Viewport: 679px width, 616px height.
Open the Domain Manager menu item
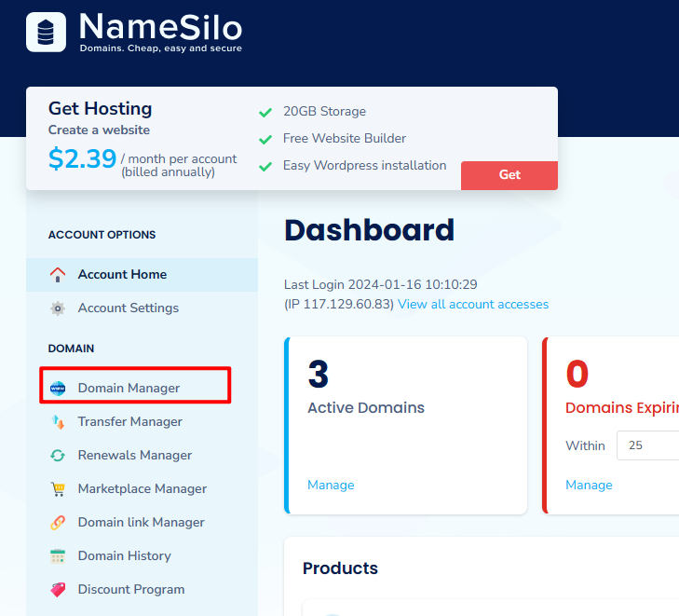pyautogui.click(x=129, y=389)
